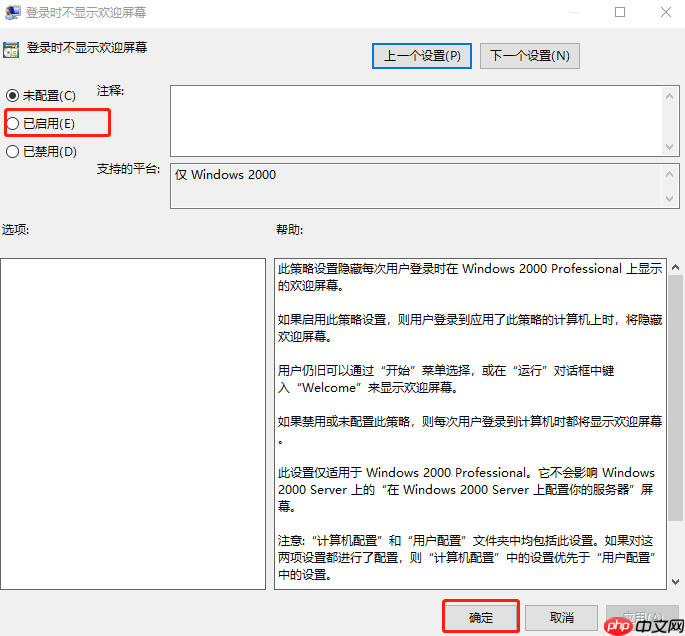This screenshot has width=685, height=636.
Task: Click the empty 选项 options panel
Action: pos(133,424)
